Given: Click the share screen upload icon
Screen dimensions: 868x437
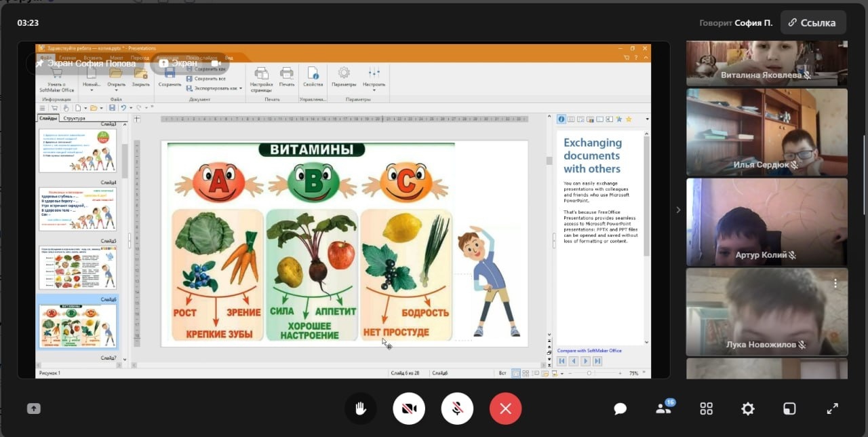Looking at the screenshot, I should pyautogui.click(x=34, y=408).
